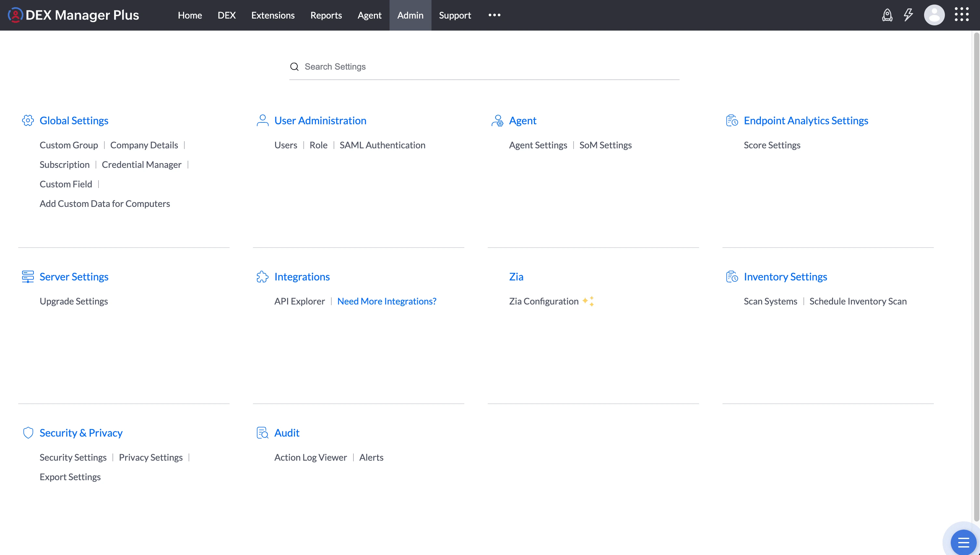
Task: Open Zia Configuration
Action: click(544, 301)
